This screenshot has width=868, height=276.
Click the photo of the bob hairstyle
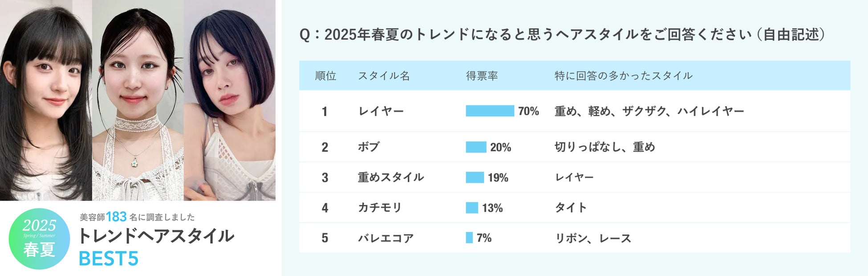[230, 100]
